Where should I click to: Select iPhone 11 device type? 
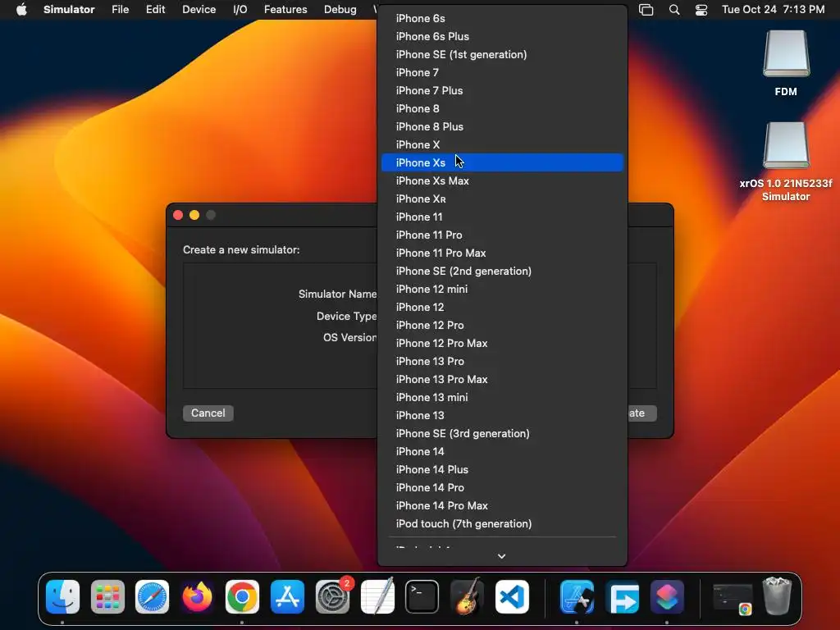[502, 217]
